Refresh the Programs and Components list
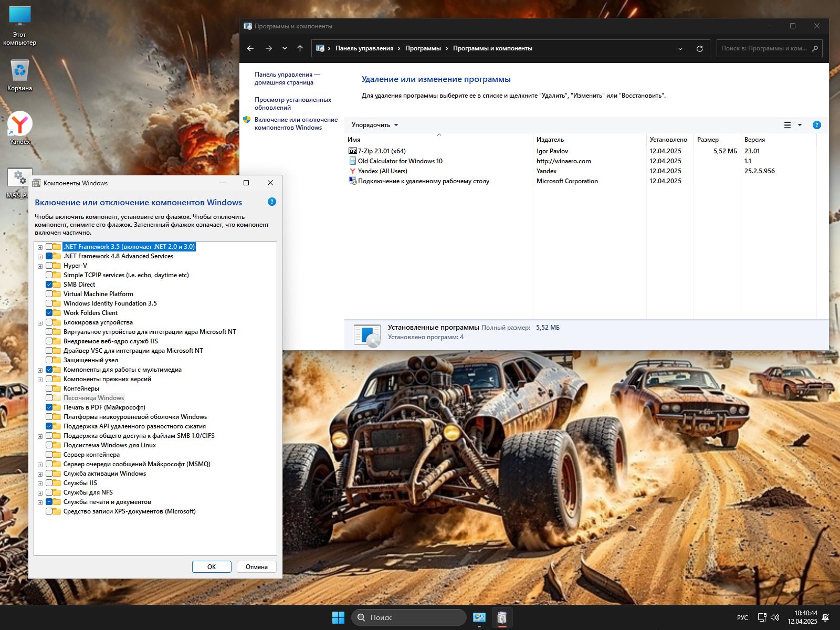 tap(699, 48)
